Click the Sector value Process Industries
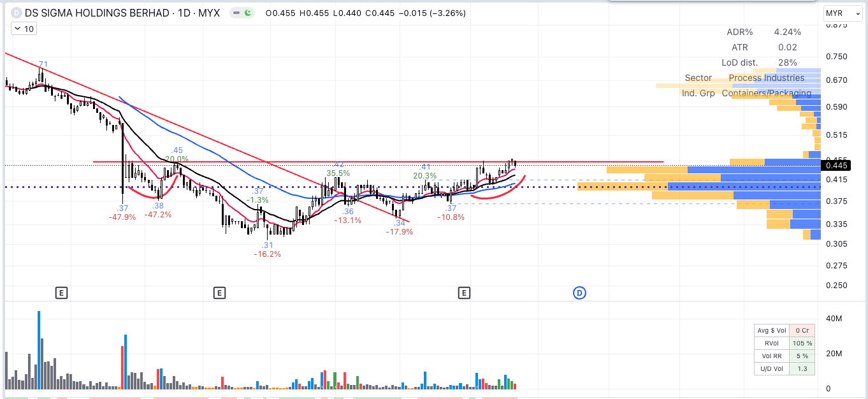 coord(766,78)
